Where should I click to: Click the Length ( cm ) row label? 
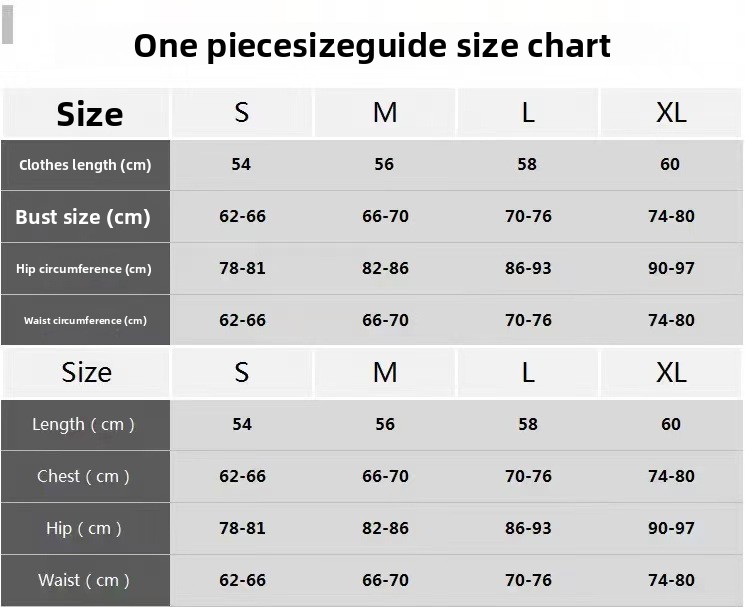pyautogui.click(x=83, y=424)
